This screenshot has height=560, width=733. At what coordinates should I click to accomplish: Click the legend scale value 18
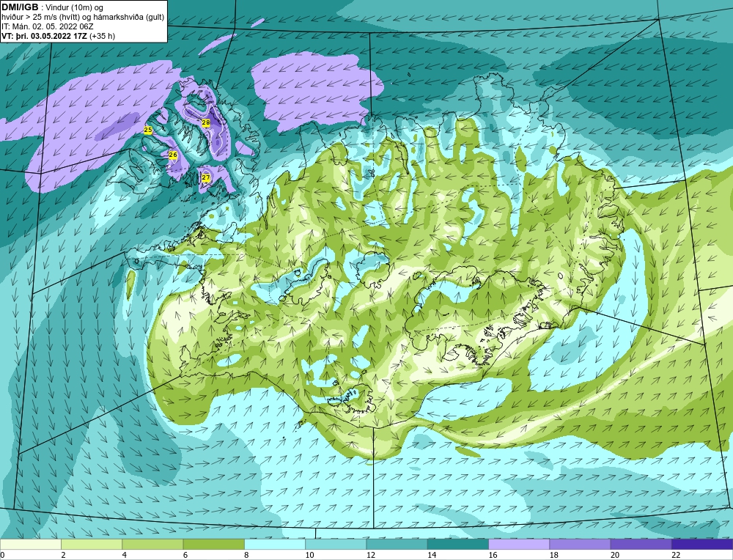[553, 556]
